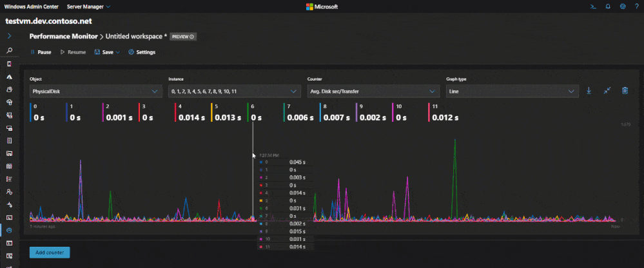
Task: Expand the left tools sidebar
Action: tap(9, 37)
